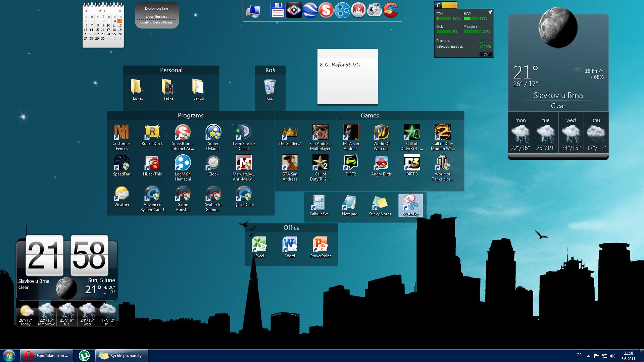Click the wrench settings icon in monitor gadget

(x=490, y=12)
